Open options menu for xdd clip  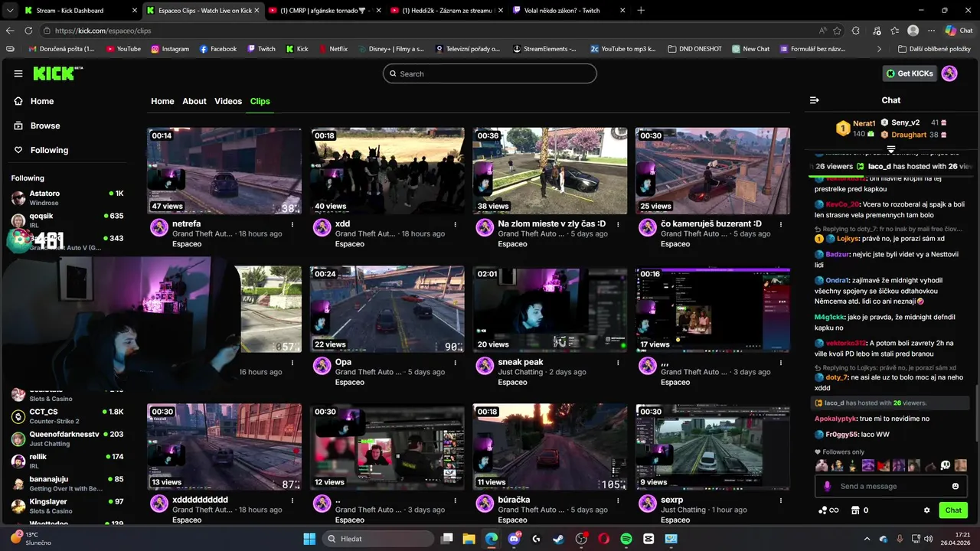[x=456, y=224]
